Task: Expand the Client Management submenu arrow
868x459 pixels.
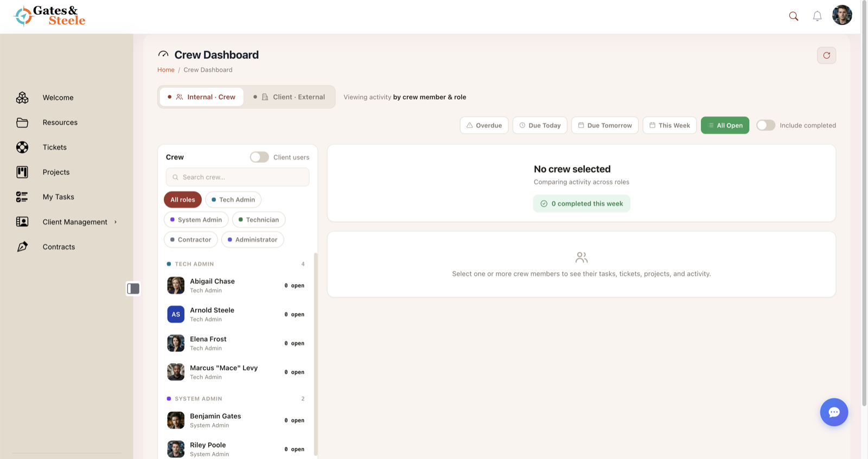Action: click(116, 222)
